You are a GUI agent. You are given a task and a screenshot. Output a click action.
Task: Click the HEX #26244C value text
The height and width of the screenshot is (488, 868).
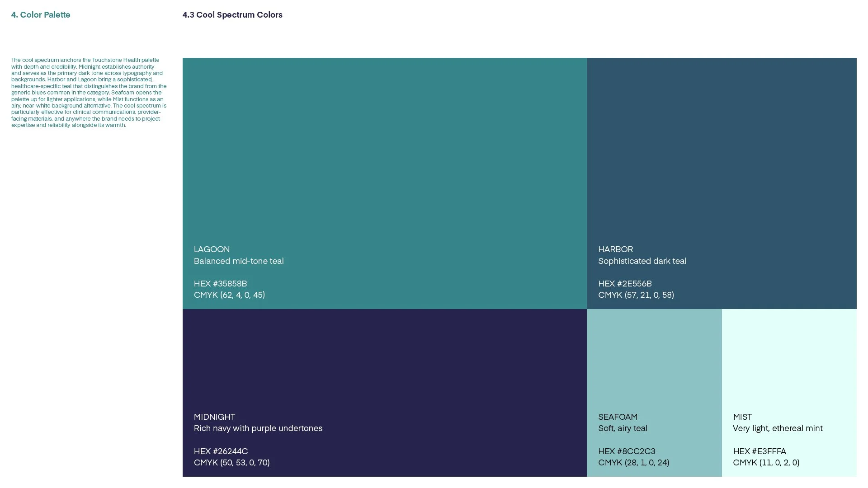click(221, 451)
